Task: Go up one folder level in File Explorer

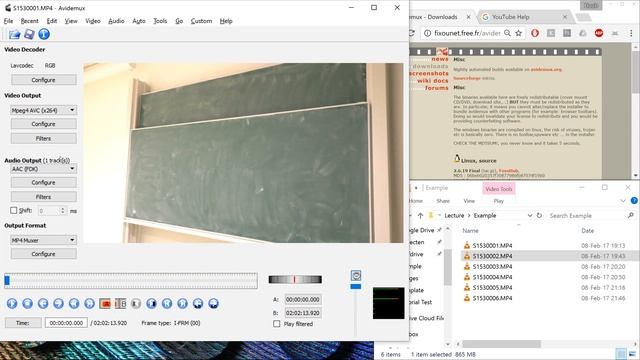Action: click(x=420, y=215)
